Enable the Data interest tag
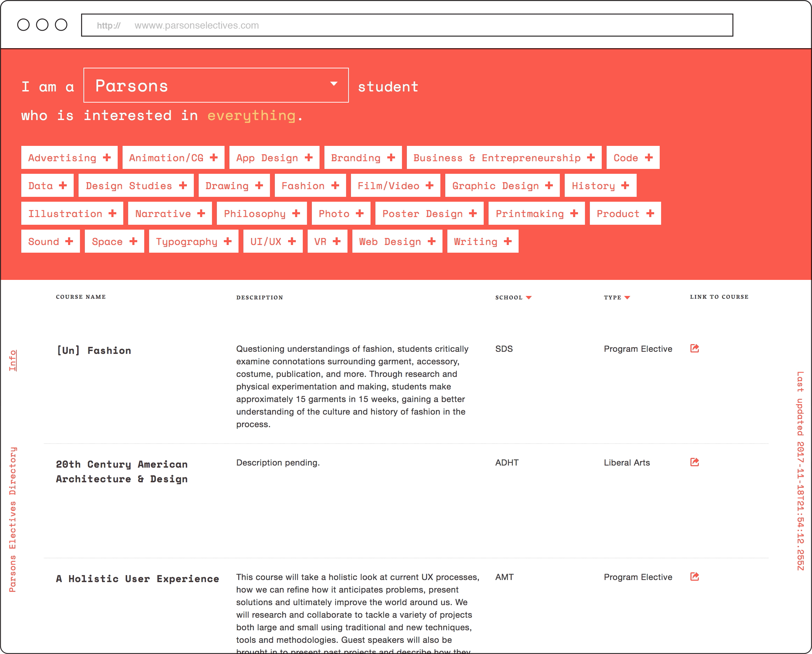812x654 pixels. point(47,185)
